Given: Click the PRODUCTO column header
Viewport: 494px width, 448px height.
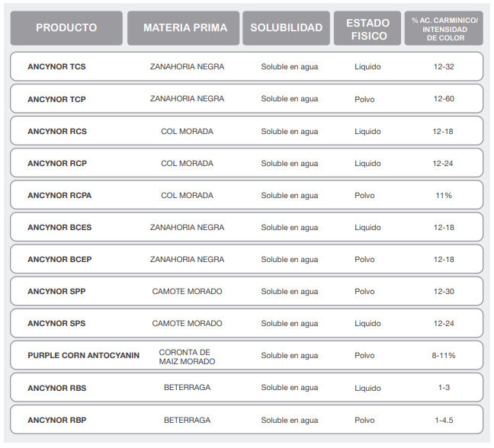Looking at the screenshot, I should tap(66, 28).
